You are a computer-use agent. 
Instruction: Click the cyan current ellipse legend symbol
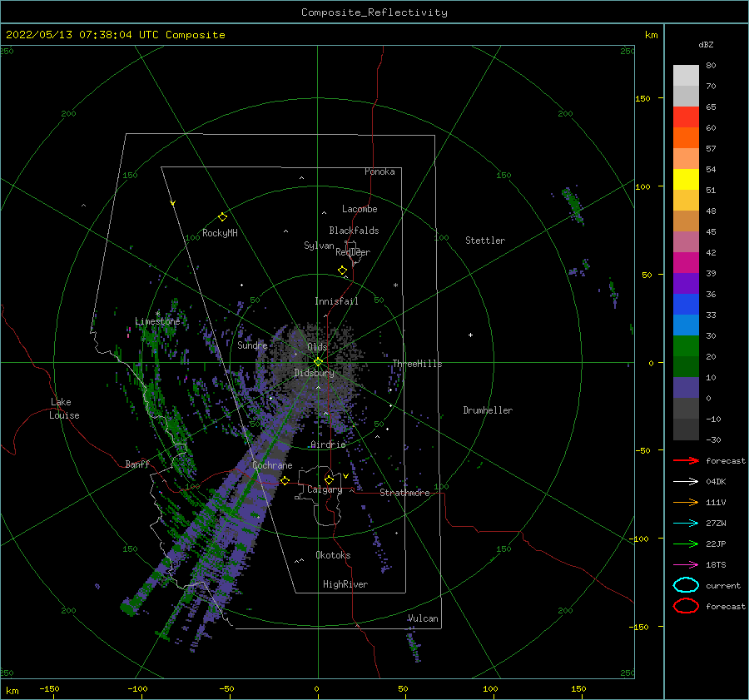686,585
